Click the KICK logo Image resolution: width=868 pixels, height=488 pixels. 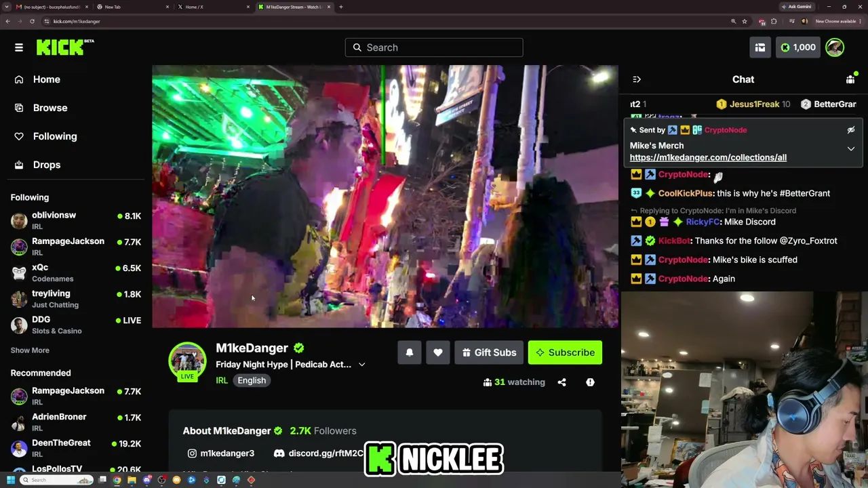pos(64,47)
